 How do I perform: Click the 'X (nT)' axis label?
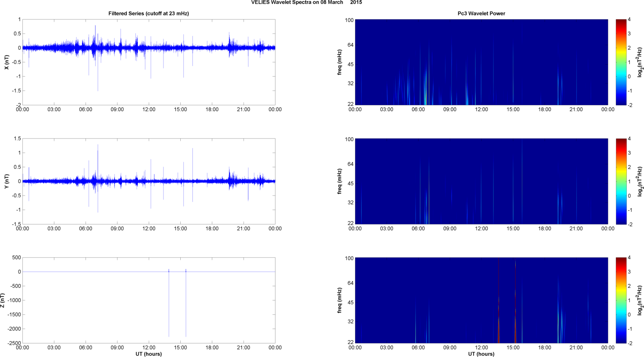[x=6, y=62]
